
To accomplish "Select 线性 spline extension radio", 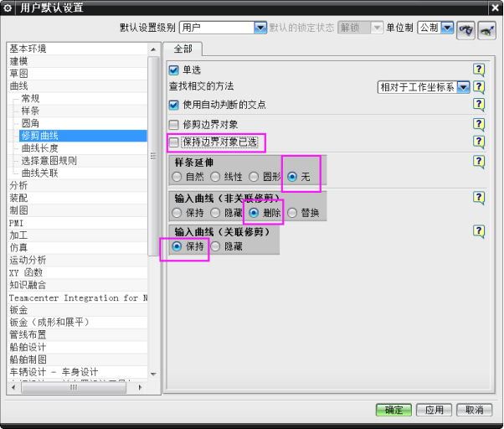I will click(215, 177).
